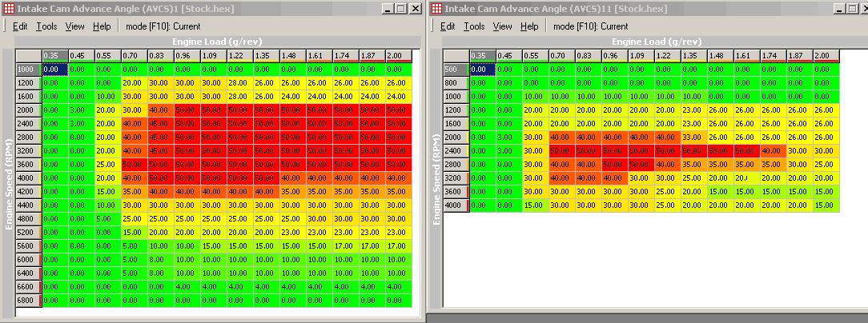Minimize the left Intake Cam Advance window

(x=387, y=9)
